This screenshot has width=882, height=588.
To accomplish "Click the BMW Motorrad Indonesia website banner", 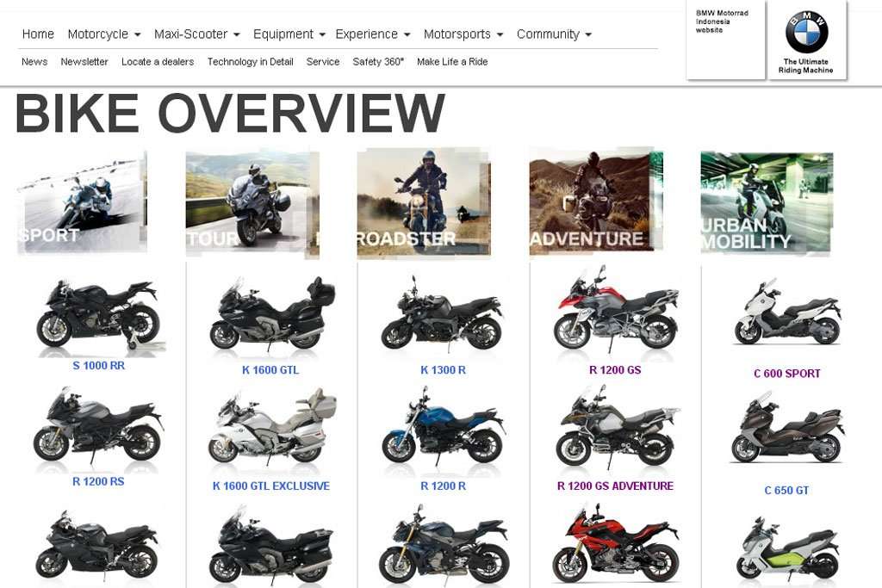I will [x=724, y=22].
